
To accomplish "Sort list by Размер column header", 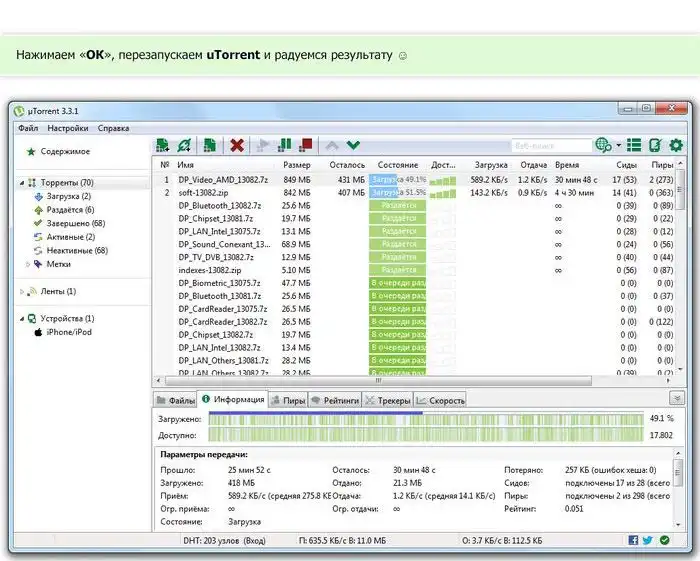I will (296, 164).
